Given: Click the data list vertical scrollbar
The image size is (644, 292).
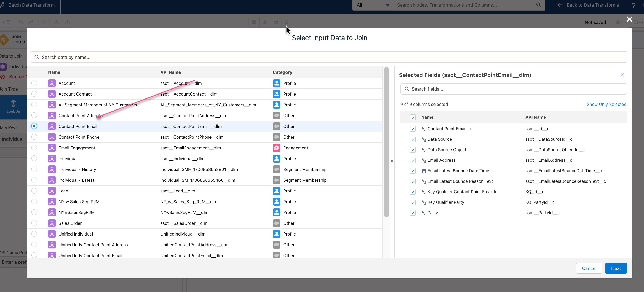Looking at the screenshot, I should pos(386,142).
